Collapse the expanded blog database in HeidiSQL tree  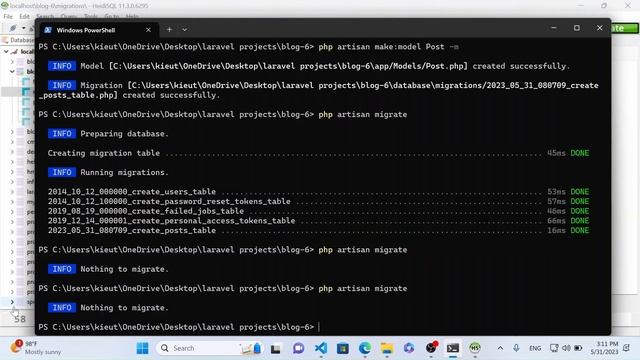tap(12, 71)
